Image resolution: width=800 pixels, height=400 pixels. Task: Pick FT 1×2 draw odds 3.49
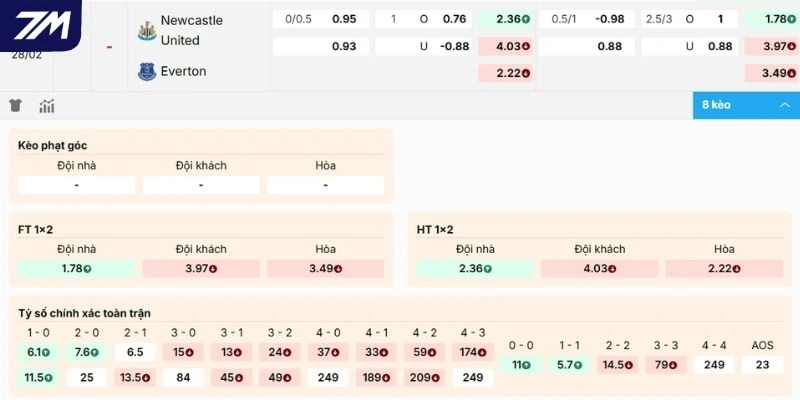[x=325, y=268]
